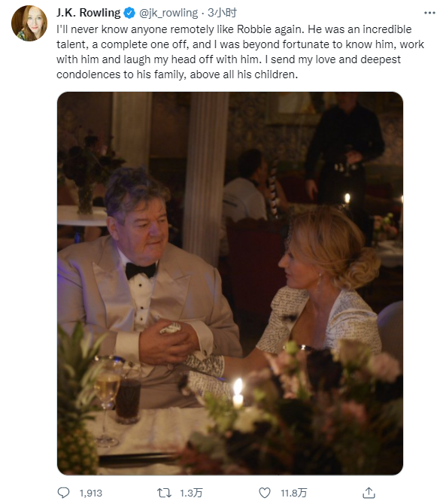This screenshot has width=446, height=504.
Task: Like the tweet with the heart icon
Action: click(x=265, y=493)
